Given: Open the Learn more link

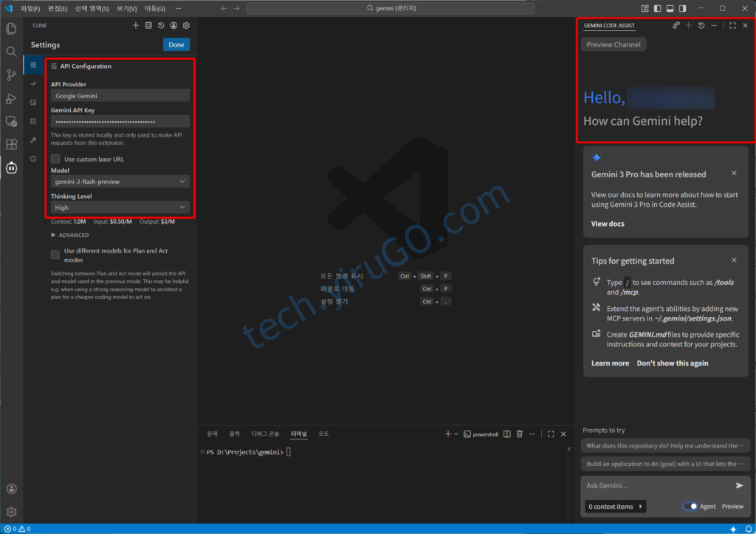Looking at the screenshot, I should pyautogui.click(x=610, y=363).
